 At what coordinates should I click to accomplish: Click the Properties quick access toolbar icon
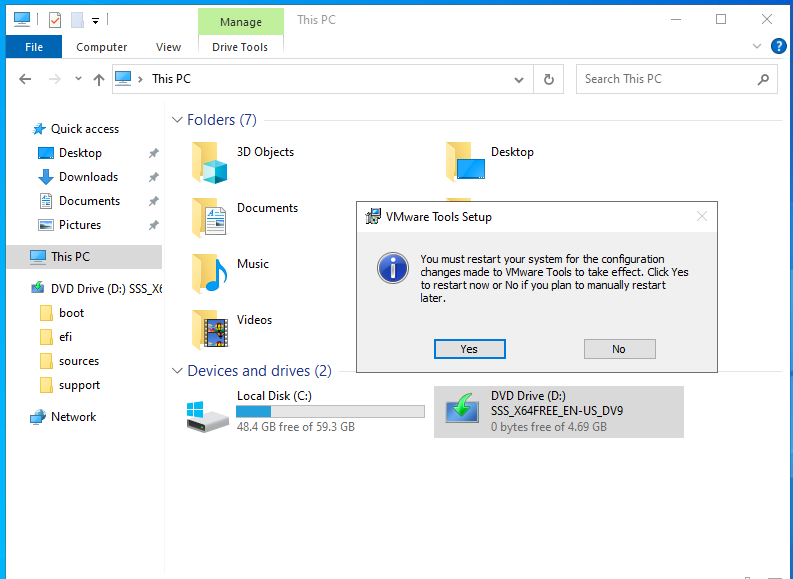pyautogui.click(x=55, y=20)
